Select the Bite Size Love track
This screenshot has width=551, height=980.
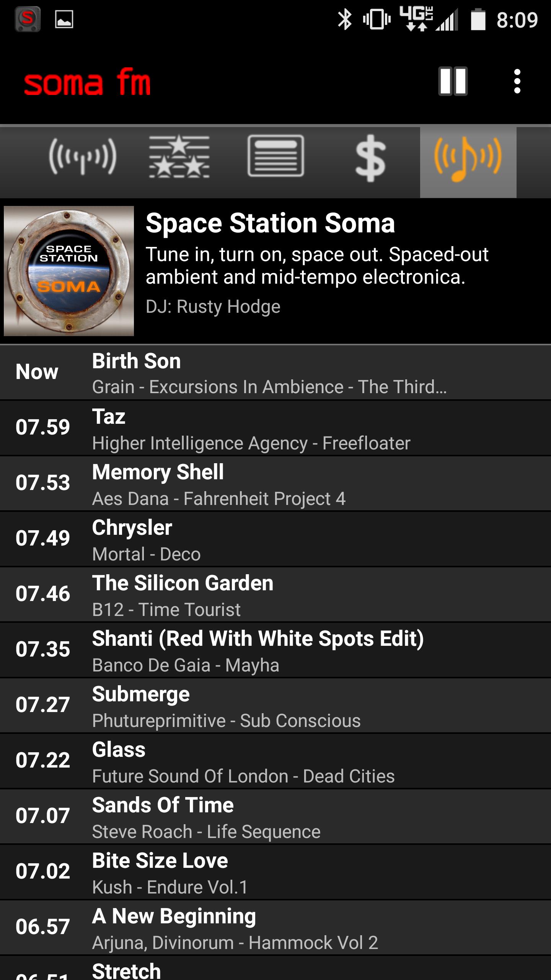click(275, 872)
